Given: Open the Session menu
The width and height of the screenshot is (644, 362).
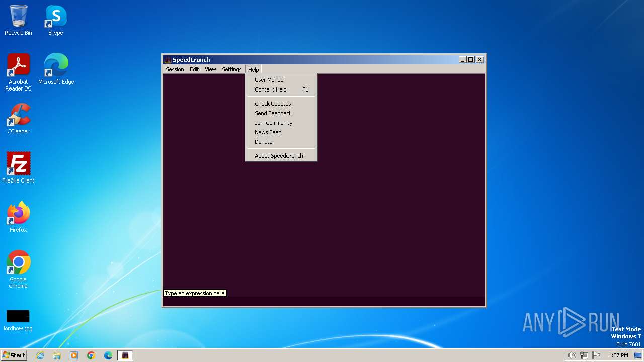Looking at the screenshot, I should 175,69.
